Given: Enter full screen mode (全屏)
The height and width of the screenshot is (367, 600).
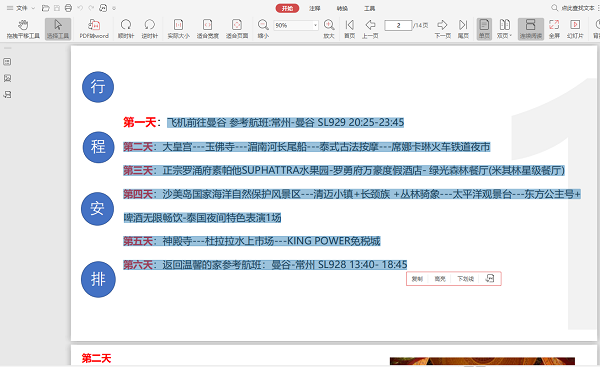Looking at the screenshot, I should (x=554, y=29).
